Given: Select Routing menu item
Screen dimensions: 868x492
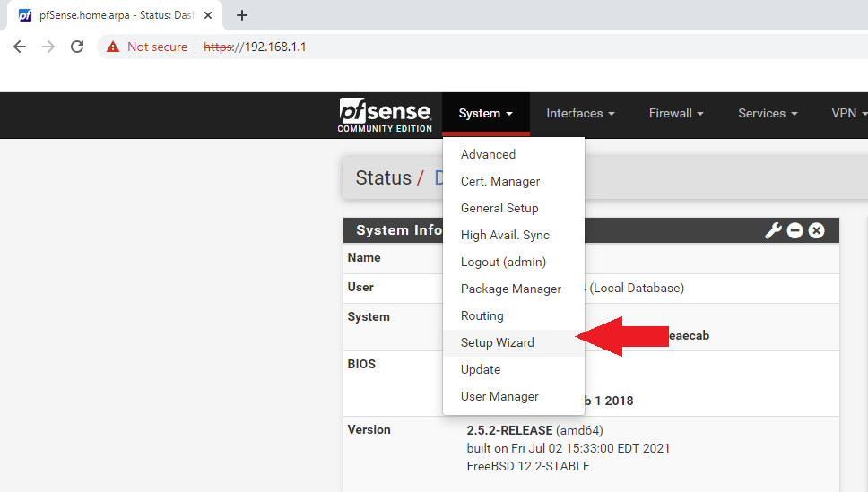Looking at the screenshot, I should click(x=513, y=315).
